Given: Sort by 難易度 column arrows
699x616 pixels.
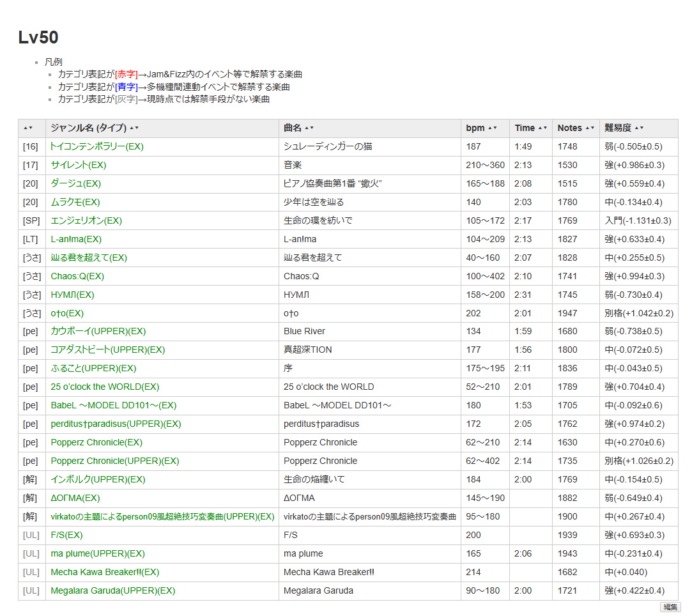Looking at the screenshot, I should point(640,128).
